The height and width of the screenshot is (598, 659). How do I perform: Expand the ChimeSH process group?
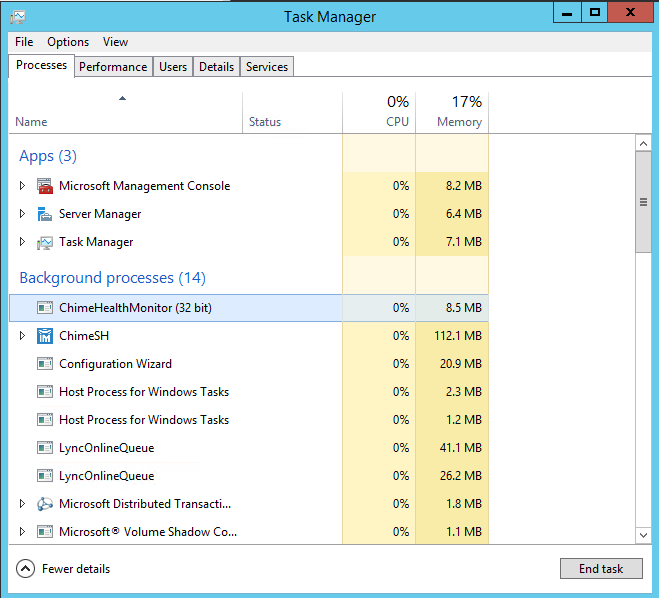(x=22, y=335)
